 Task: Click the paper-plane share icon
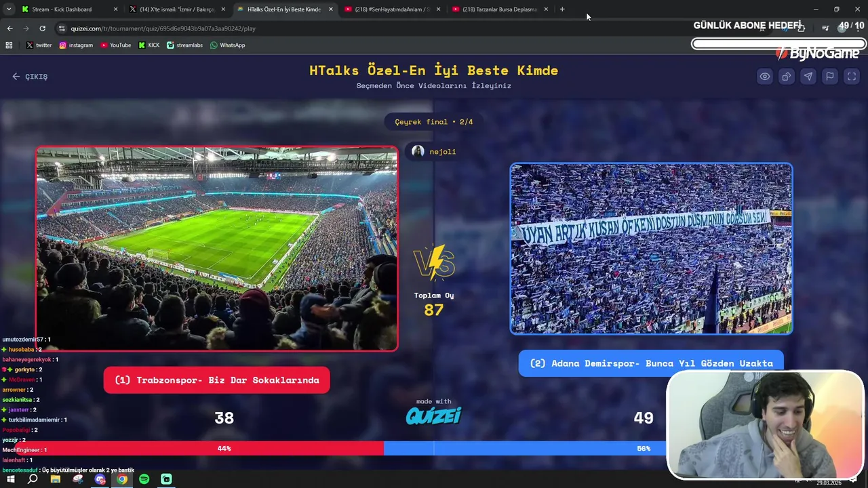(808, 77)
